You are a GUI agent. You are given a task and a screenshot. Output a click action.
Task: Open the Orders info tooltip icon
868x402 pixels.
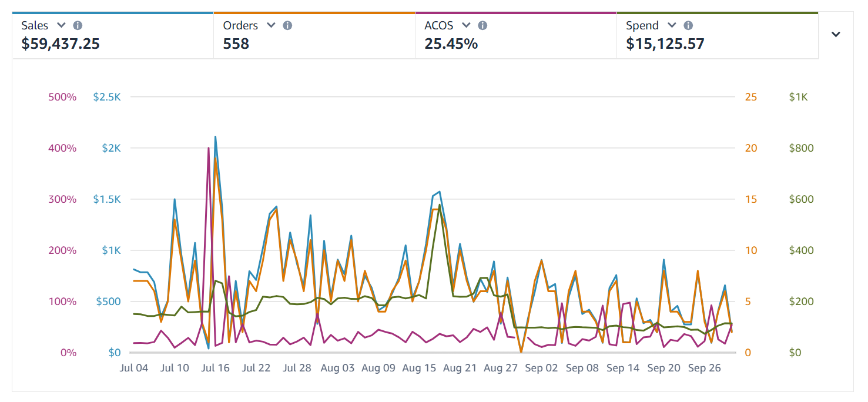click(x=287, y=25)
